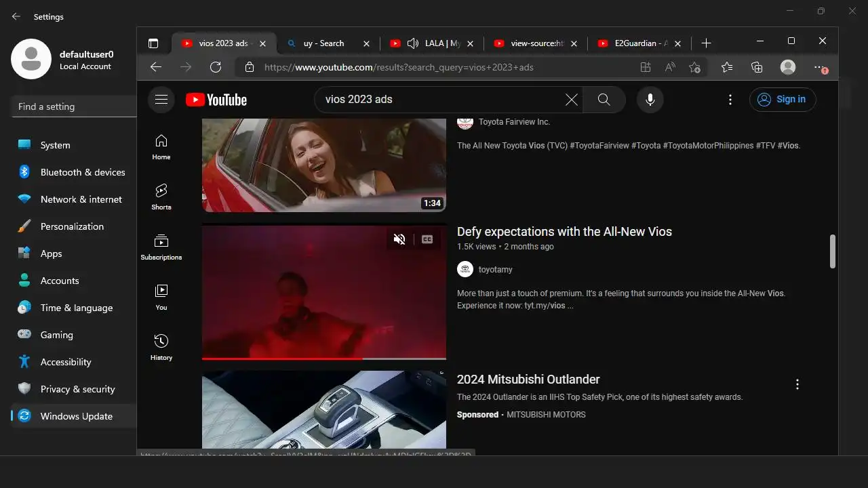Viewport: 868px width, 488px height.
Task: Click the defaultuser0 account avatar
Action: pos(31,59)
